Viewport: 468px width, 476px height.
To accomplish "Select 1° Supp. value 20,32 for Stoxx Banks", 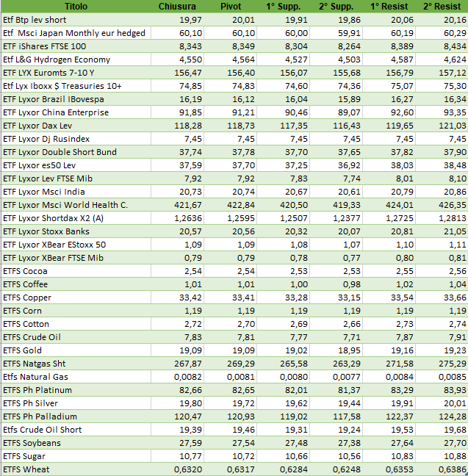I will pyautogui.click(x=283, y=231).
